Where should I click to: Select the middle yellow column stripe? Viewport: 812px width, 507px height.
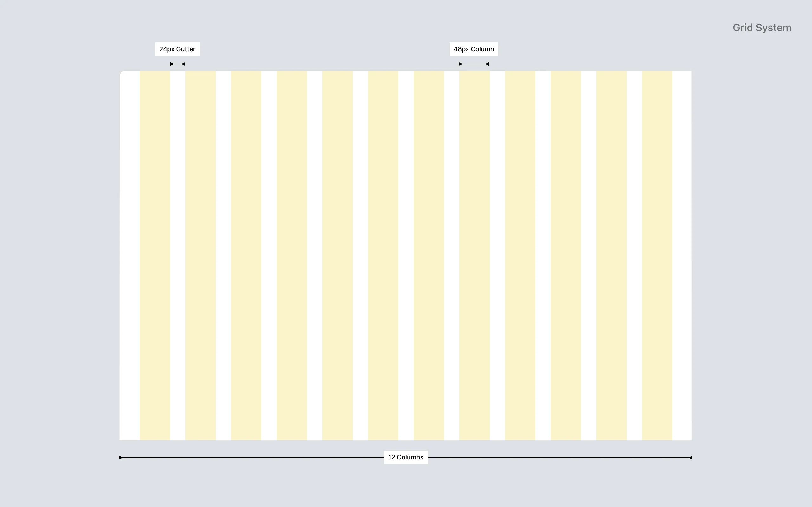(x=384, y=255)
